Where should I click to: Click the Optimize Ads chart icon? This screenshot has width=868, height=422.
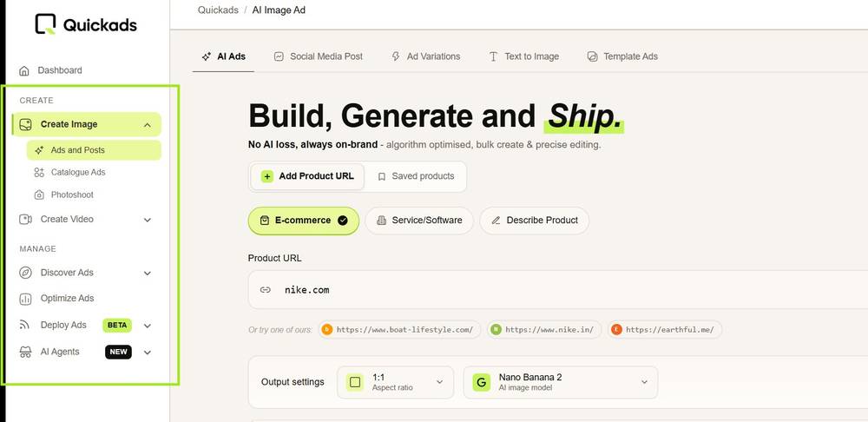coord(25,299)
